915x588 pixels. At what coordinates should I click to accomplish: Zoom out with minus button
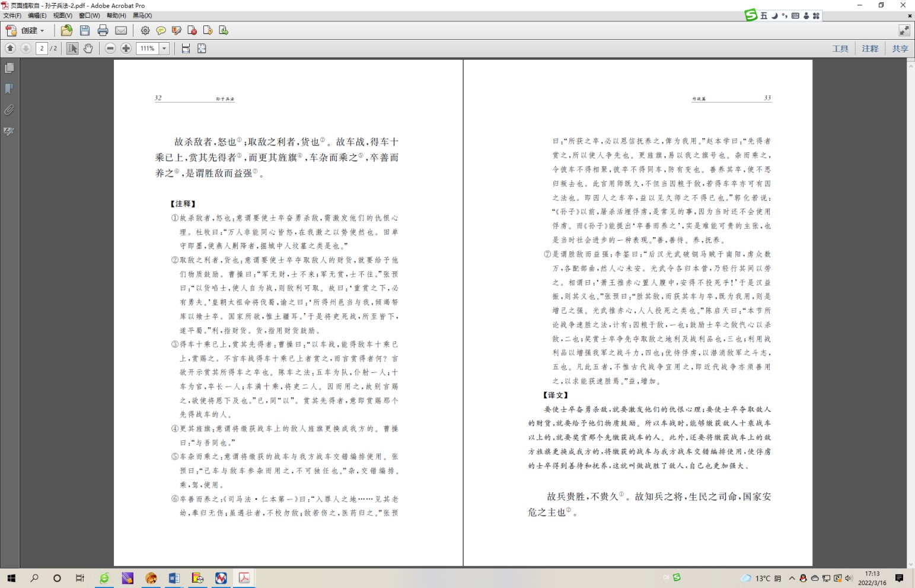[x=110, y=48]
